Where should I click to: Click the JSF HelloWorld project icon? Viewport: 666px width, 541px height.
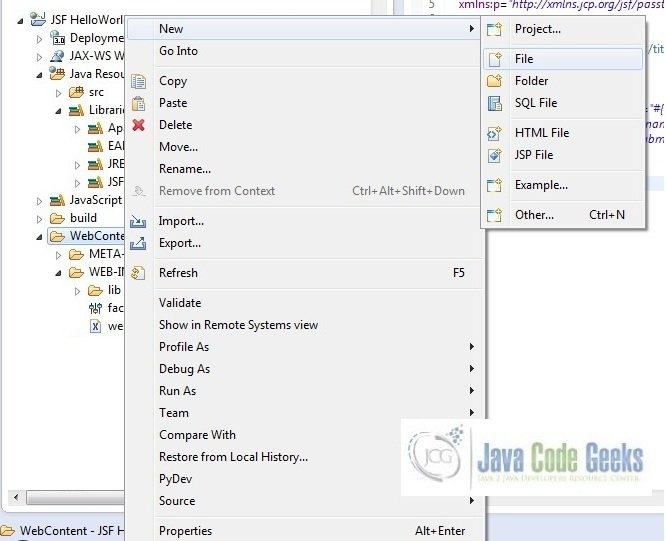tap(38, 19)
